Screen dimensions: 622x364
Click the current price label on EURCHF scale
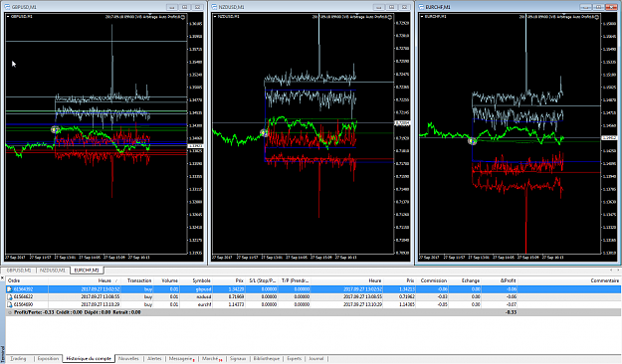tap(609, 138)
